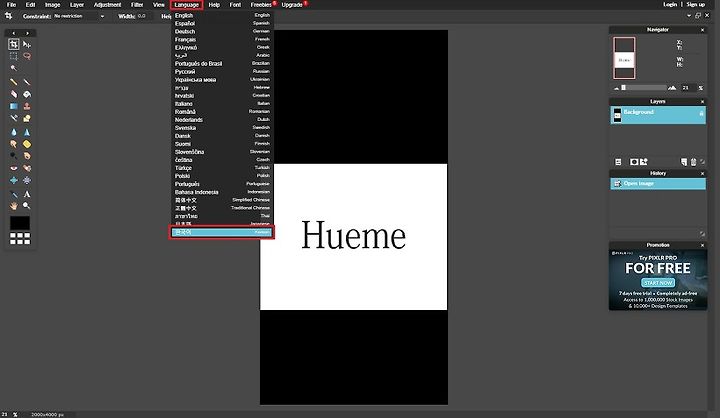Select the Blur tool

[x=13, y=132]
